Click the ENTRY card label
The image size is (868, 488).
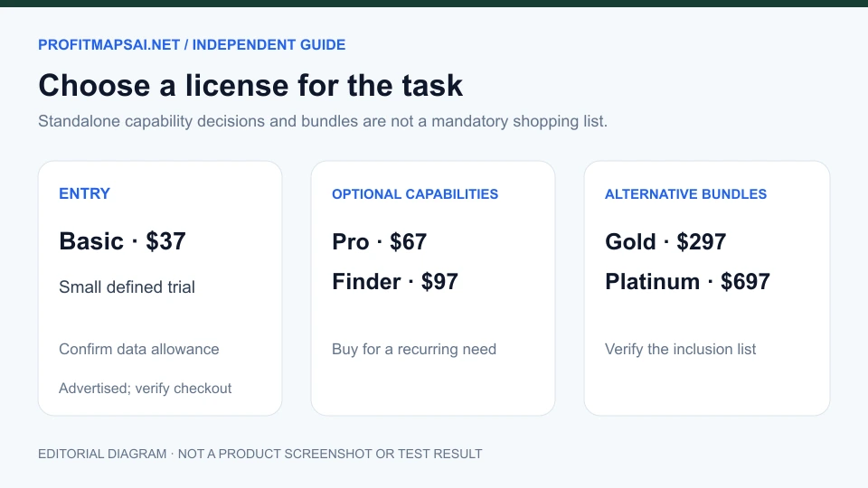85,193
